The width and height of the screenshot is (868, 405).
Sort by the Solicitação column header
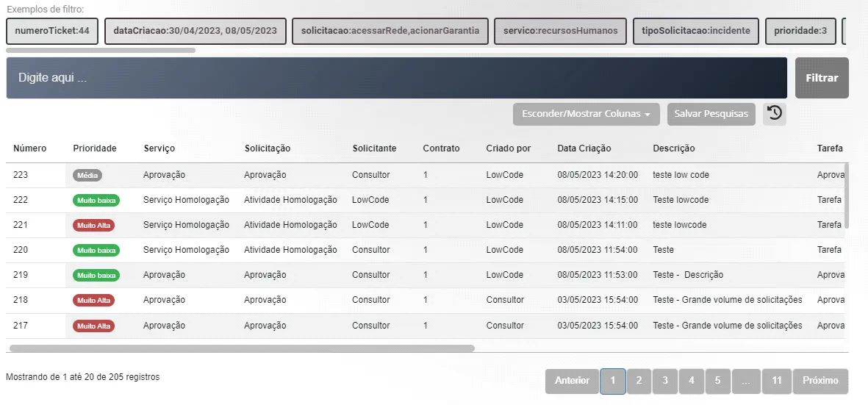pos(268,148)
